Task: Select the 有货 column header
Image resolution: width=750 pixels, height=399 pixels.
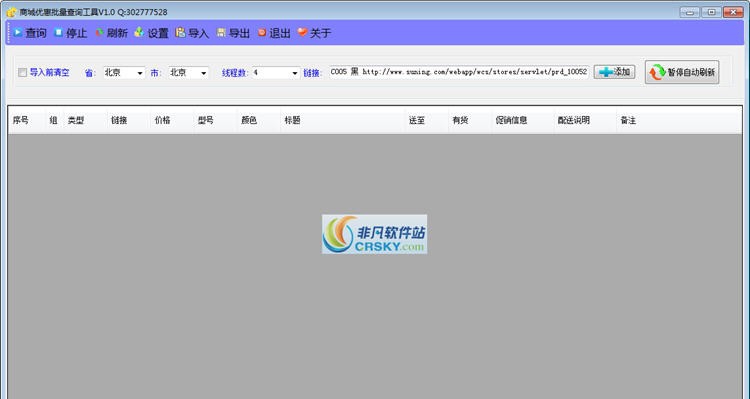Action: coord(470,120)
